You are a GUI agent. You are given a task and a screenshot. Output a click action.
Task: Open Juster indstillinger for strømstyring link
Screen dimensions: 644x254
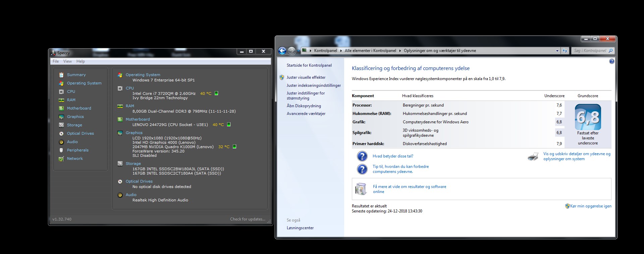click(x=306, y=96)
